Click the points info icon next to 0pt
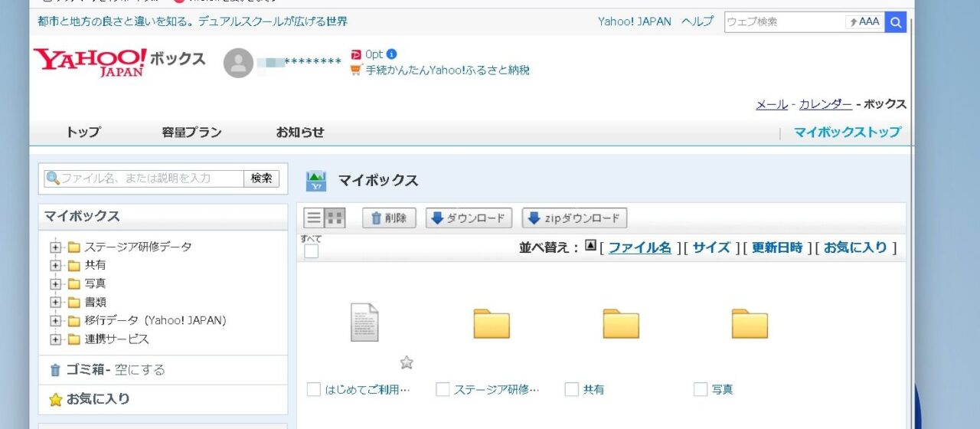 (x=392, y=54)
